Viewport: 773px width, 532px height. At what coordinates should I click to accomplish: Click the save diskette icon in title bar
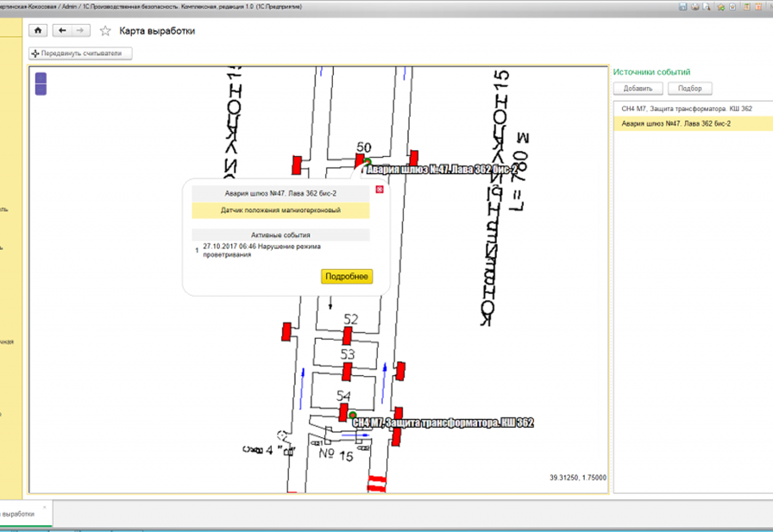click(682, 6)
